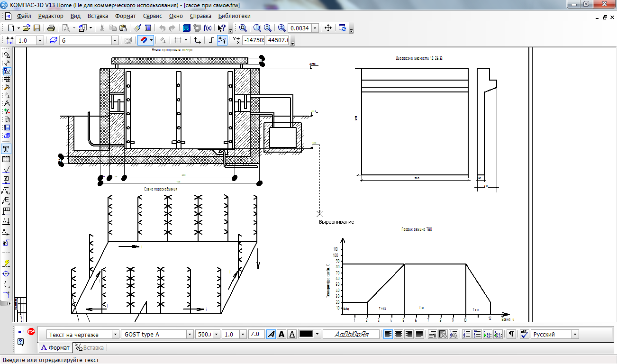Click the black text color swatch
The width and height of the screenshot is (617, 364).
306,334
